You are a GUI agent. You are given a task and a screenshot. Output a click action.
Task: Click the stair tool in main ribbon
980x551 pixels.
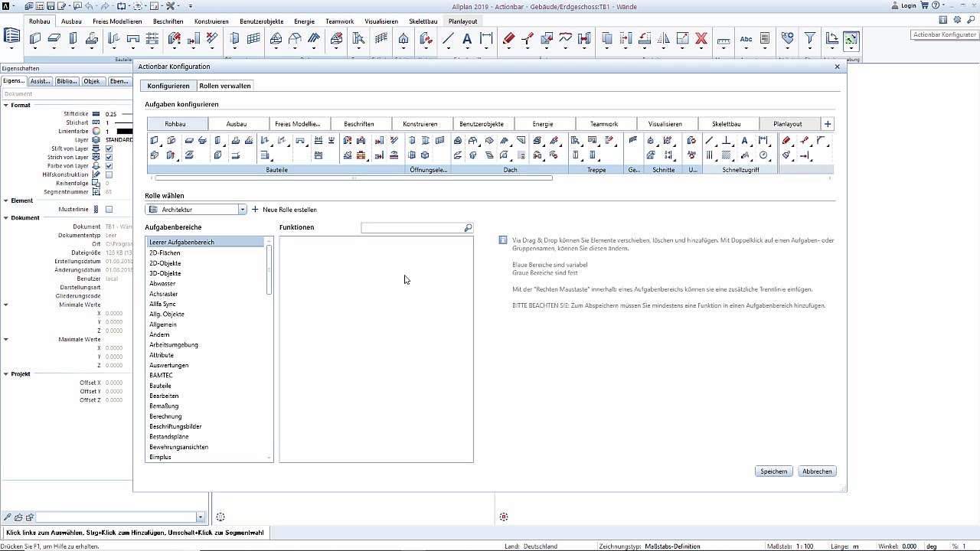tap(358, 38)
